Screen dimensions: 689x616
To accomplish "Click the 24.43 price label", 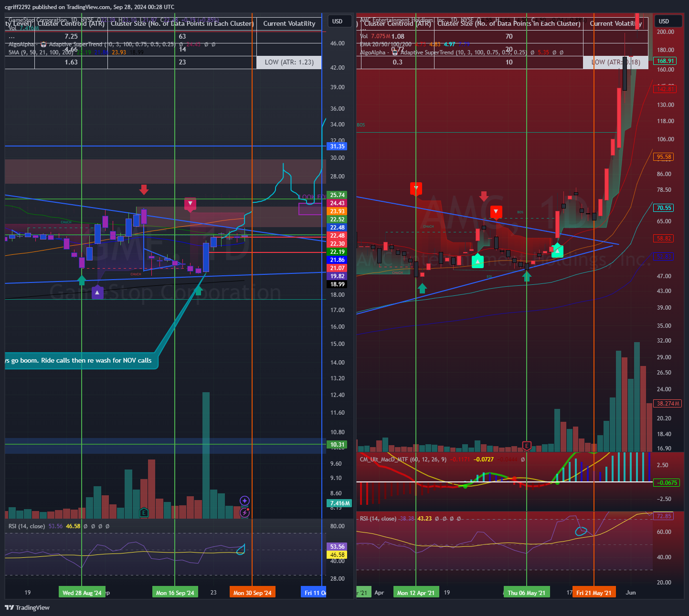I will (x=338, y=203).
